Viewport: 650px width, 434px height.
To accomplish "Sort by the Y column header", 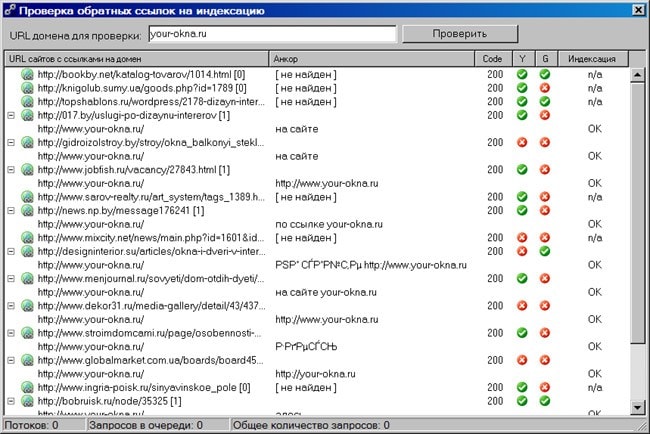I will click(x=524, y=59).
